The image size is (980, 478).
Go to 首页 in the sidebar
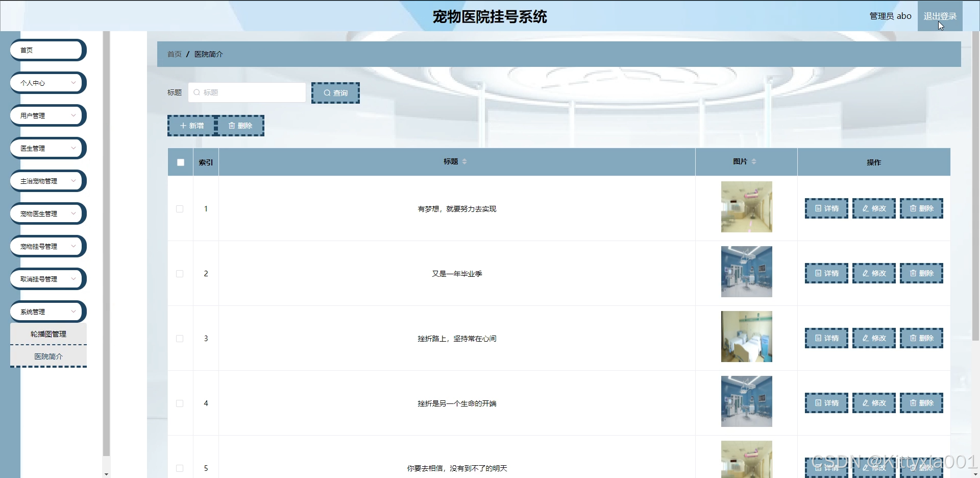tap(47, 50)
